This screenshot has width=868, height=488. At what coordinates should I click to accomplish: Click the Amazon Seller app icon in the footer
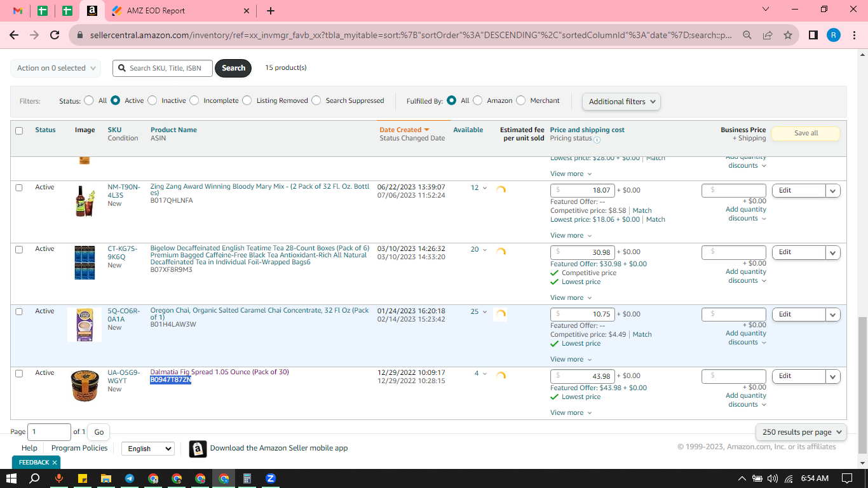198,449
